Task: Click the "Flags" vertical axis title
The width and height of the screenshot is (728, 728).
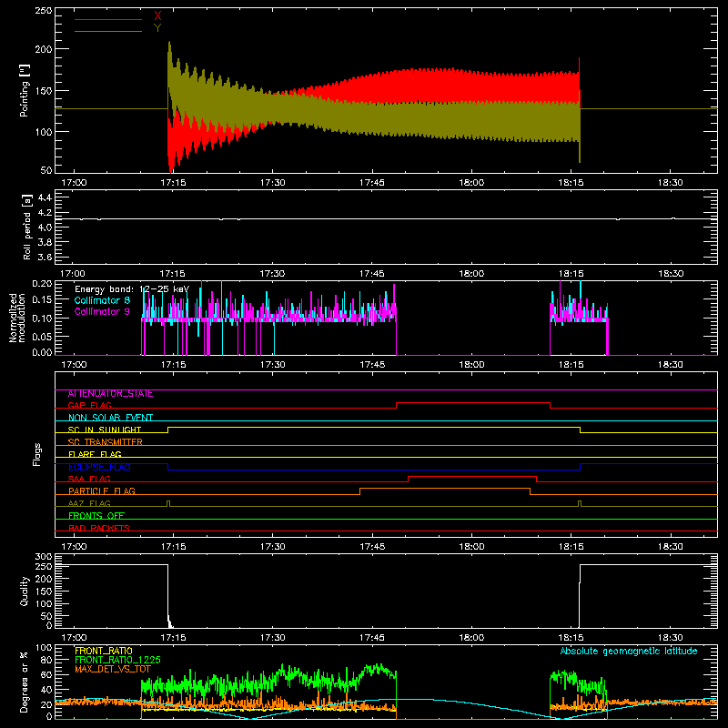Action: point(37,454)
